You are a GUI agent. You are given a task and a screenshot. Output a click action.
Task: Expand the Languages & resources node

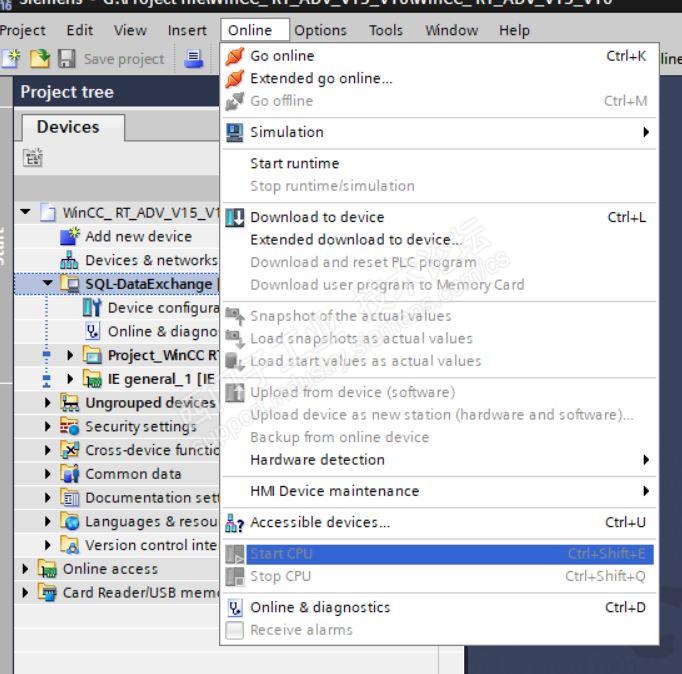click(48, 521)
